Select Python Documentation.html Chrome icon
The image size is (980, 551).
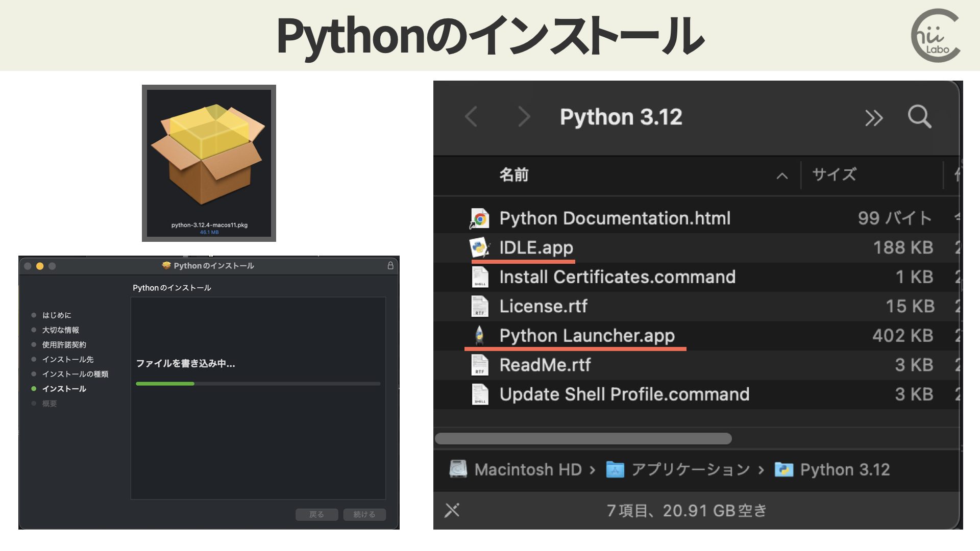pos(479,218)
